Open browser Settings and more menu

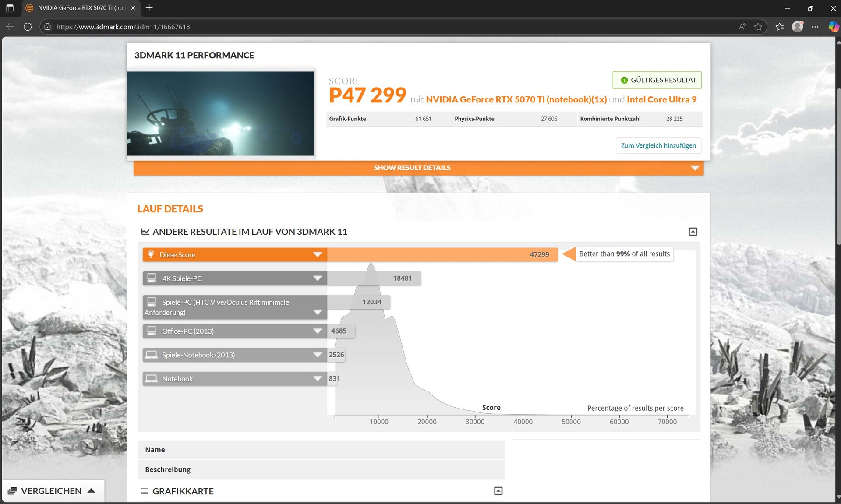(x=815, y=27)
